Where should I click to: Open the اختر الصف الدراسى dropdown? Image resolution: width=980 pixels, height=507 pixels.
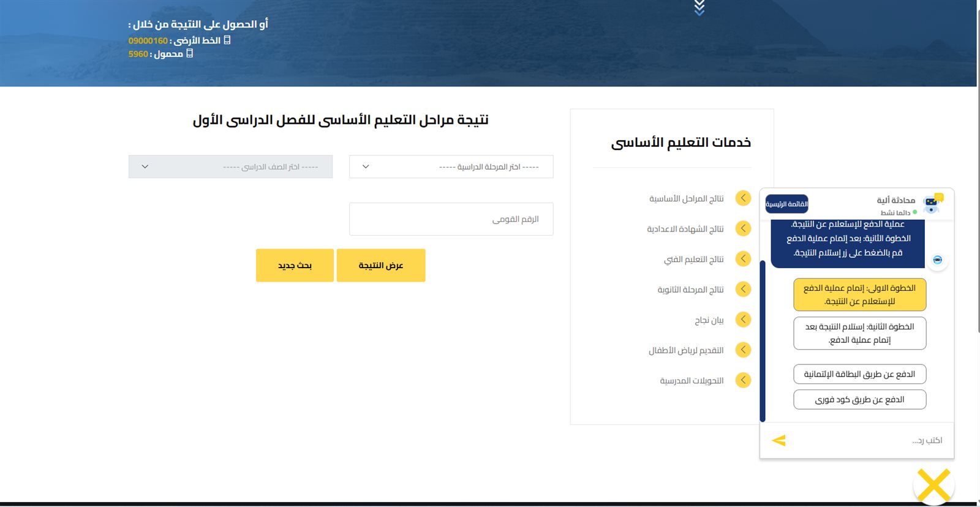[x=230, y=167]
